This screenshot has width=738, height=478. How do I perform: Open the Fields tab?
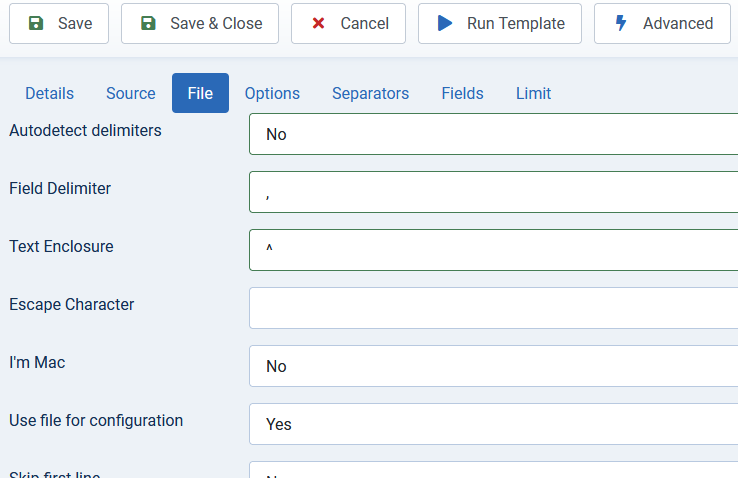tap(462, 93)
